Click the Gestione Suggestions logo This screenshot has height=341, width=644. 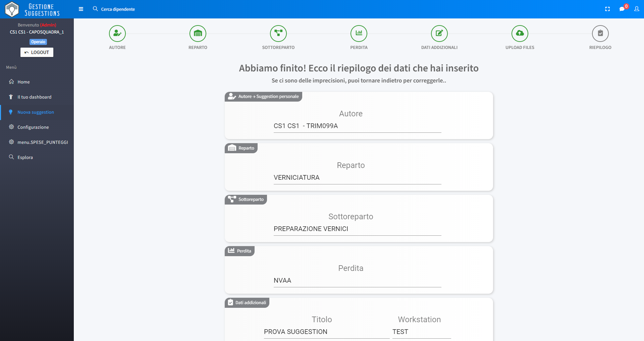[x=33, y=9]
